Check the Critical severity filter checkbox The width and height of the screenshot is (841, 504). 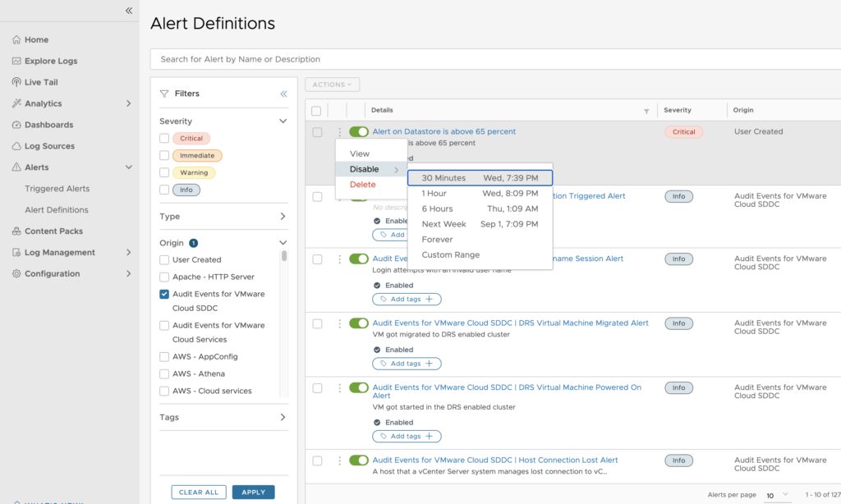pyautogui.click(x=164, y=139)
